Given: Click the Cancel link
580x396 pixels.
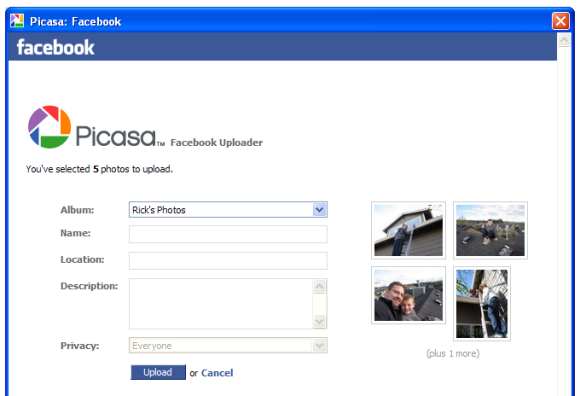Looking at the screenshot, I should pyautogui.click(x=217, y=373).
